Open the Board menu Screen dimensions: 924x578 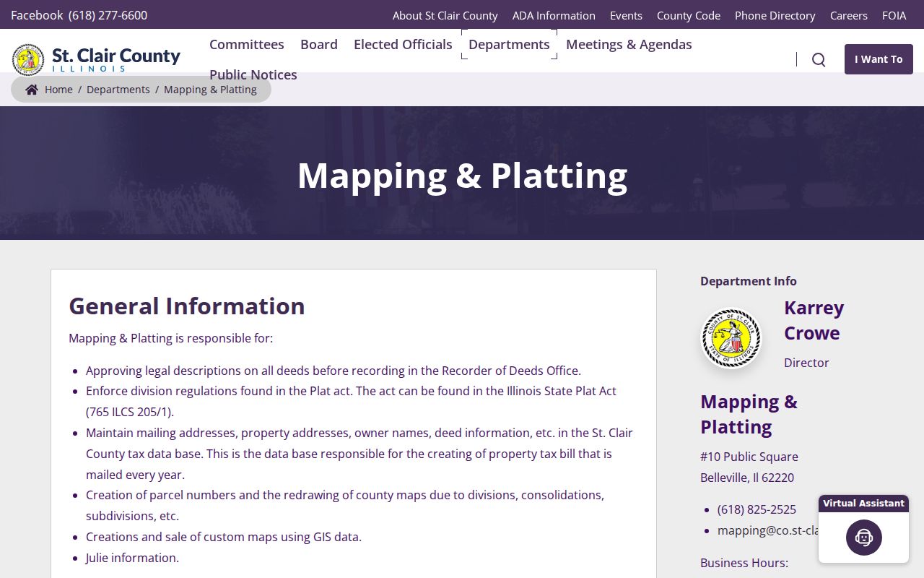click(x=319, y=44)
